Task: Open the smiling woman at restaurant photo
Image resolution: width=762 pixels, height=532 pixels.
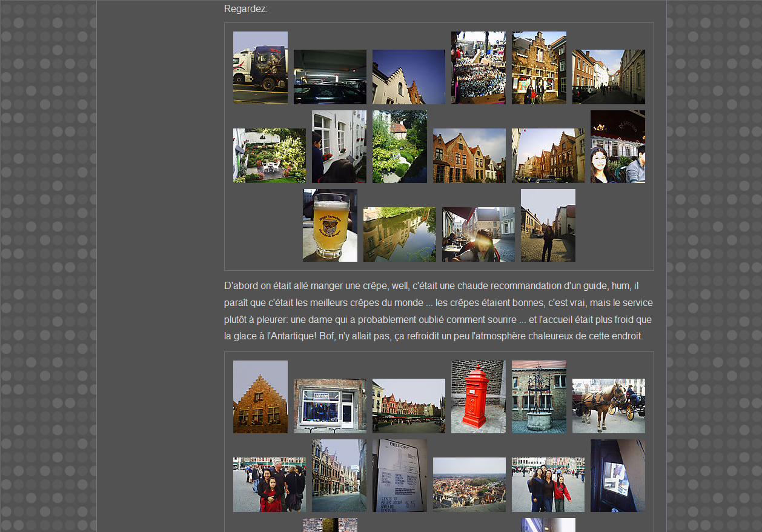Action: point(618,147)
